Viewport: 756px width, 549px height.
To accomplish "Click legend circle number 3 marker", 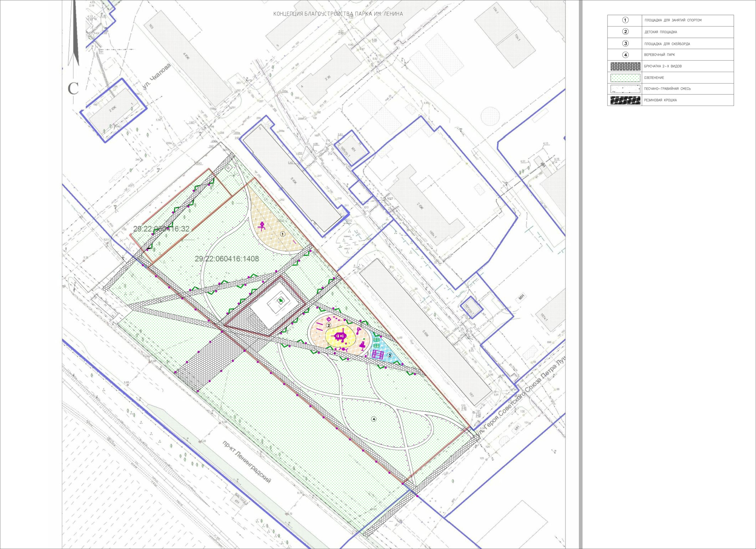I will pos(626,44).
